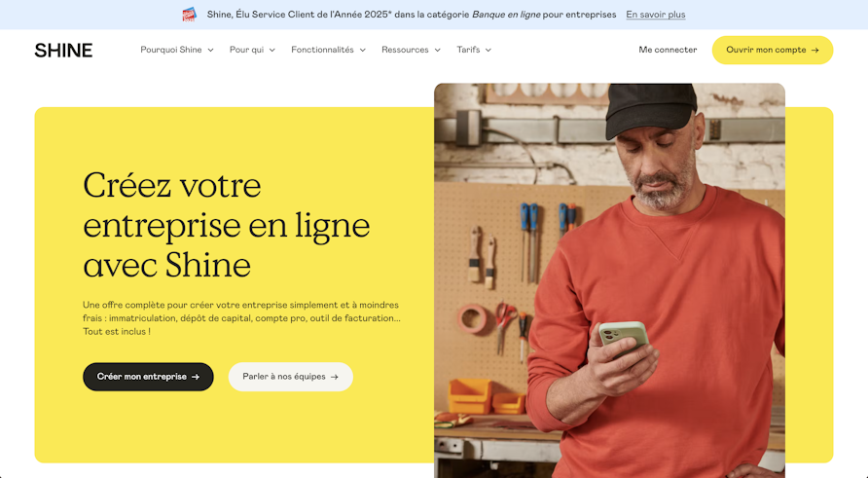Open the Tarifs menu
Viewport: 868px width, 478px height.
click(474, 50)
